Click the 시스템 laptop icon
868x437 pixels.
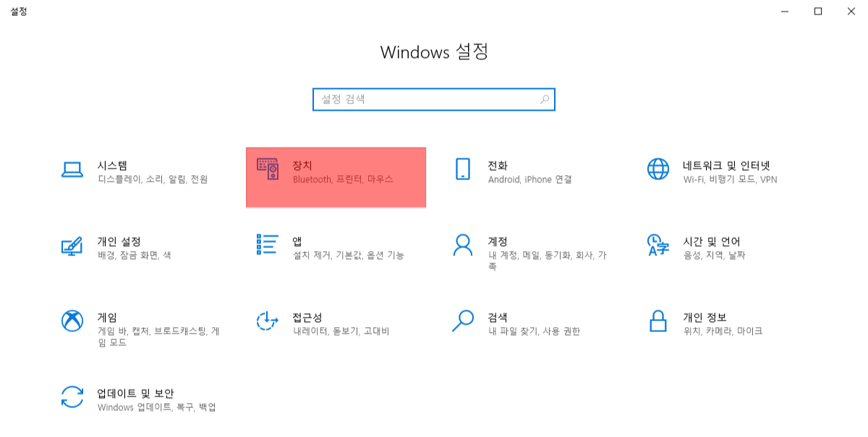(72, 171)
